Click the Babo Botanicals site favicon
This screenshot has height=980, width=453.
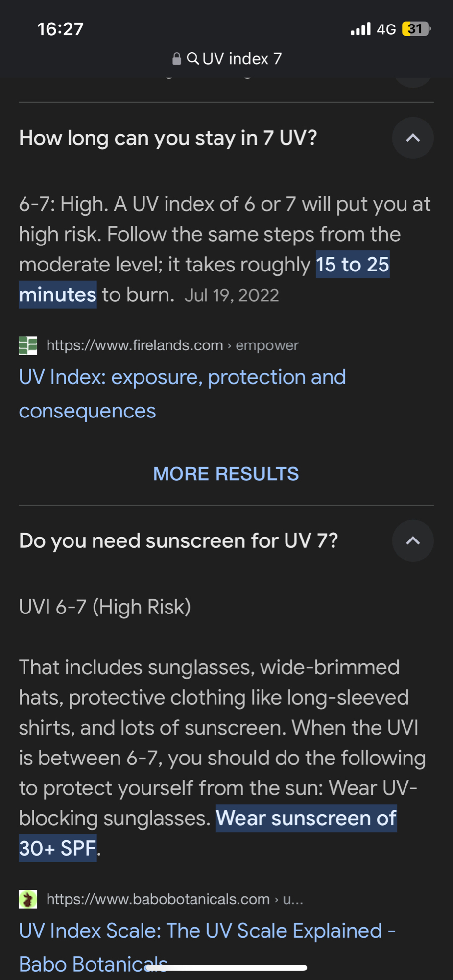(x=28, y=899)
